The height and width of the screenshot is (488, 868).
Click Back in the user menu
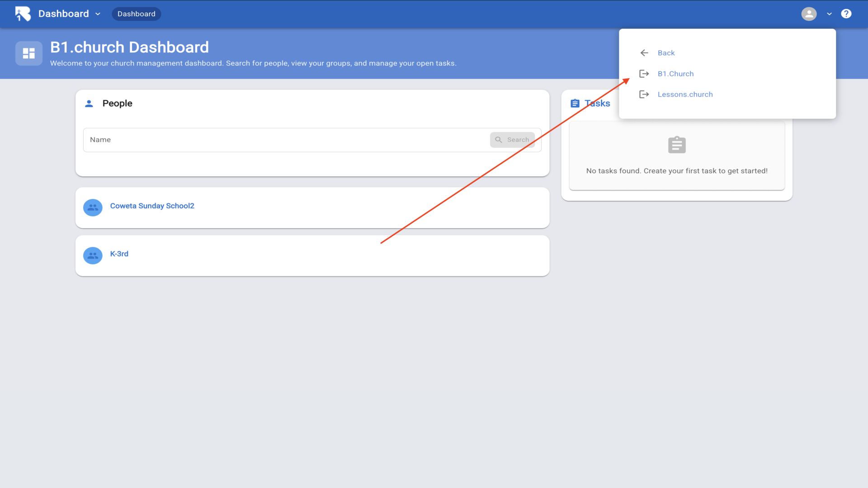click(x=666, y=53)
